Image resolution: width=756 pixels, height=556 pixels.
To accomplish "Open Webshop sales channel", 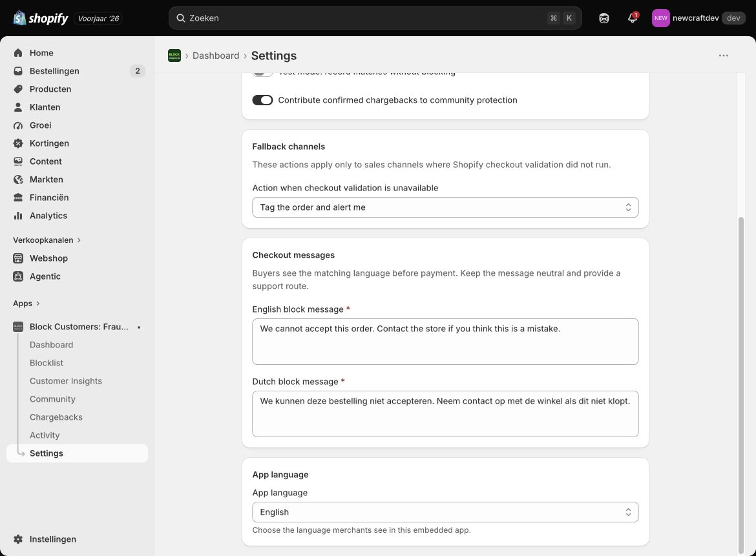I will pos(77,258).
